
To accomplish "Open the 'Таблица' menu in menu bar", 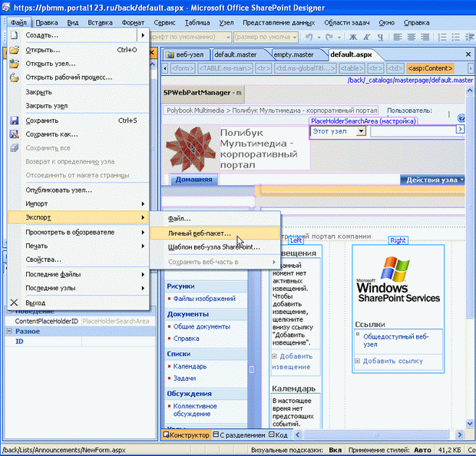I will pos(197,22).
